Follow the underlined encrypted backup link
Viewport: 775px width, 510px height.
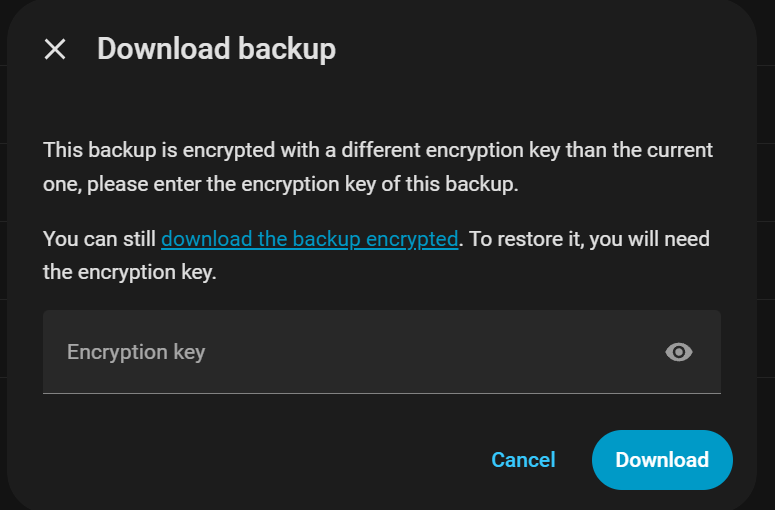[x=309, y=239]
